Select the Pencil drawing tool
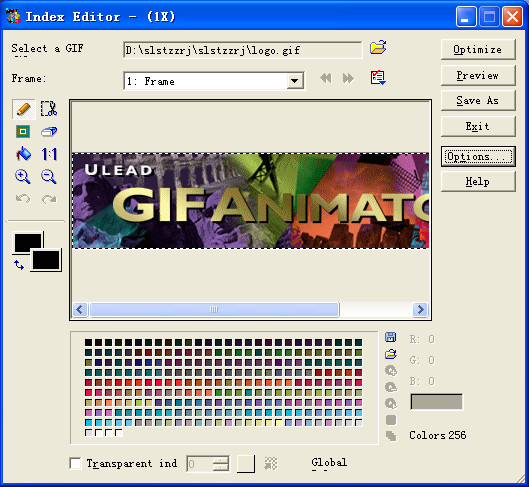 pyautogui.click(x=23, y=109)
